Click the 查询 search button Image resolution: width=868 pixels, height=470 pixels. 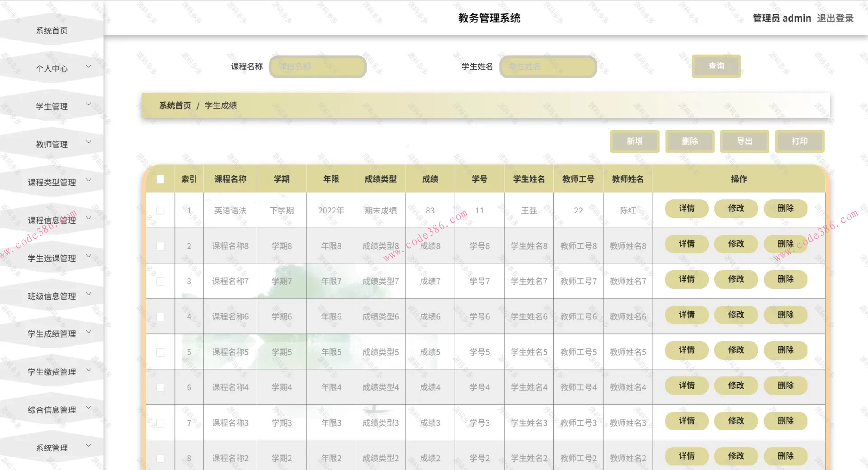click(x=716, y=66)
